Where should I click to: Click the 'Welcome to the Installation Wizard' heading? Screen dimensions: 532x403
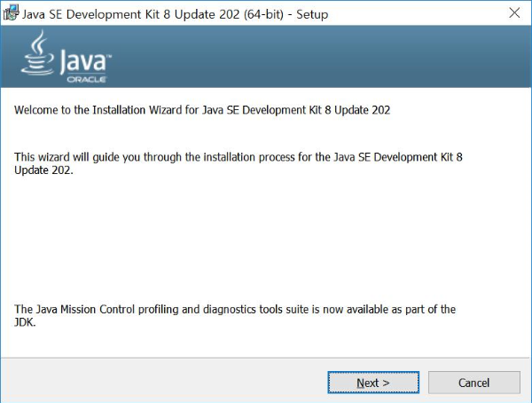click(202, 110)
